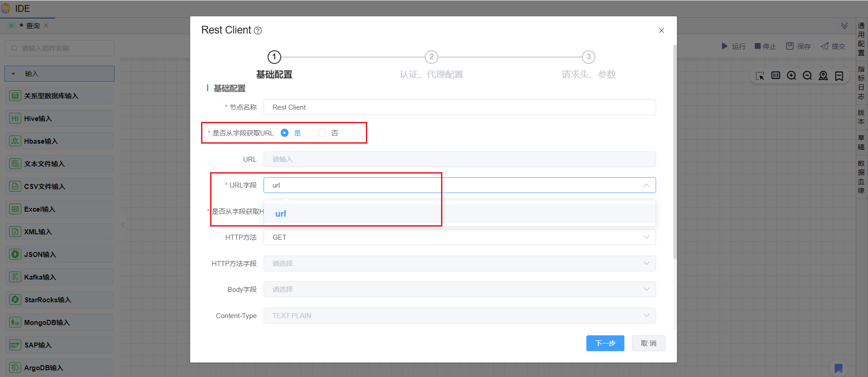Click the bookmark icon in canvas toolbar
The image size is (868, 377).
[839, 76]
